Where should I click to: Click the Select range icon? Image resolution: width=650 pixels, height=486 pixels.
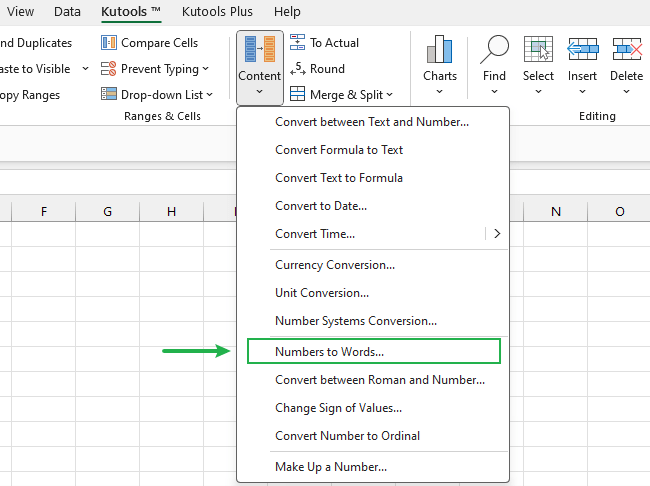538,49
